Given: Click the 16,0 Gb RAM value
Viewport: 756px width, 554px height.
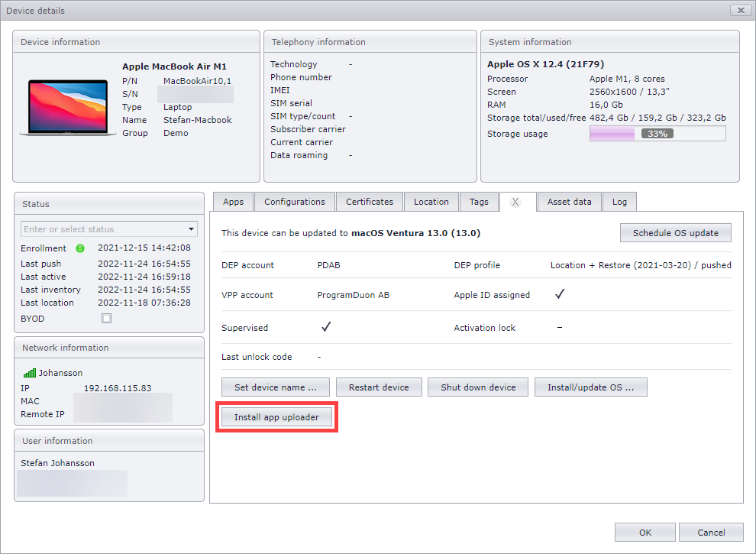Looking at the screenshot, I should tap(606, 105).
